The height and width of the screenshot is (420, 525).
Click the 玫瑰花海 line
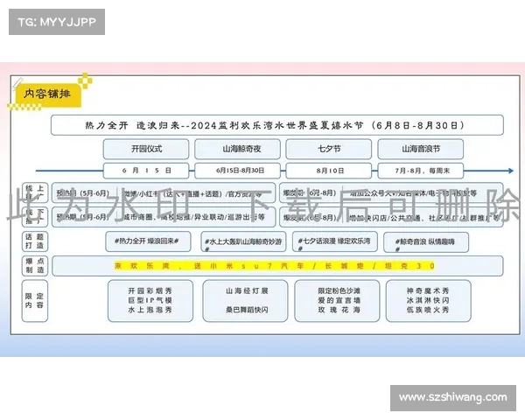(x=339, y=310)
